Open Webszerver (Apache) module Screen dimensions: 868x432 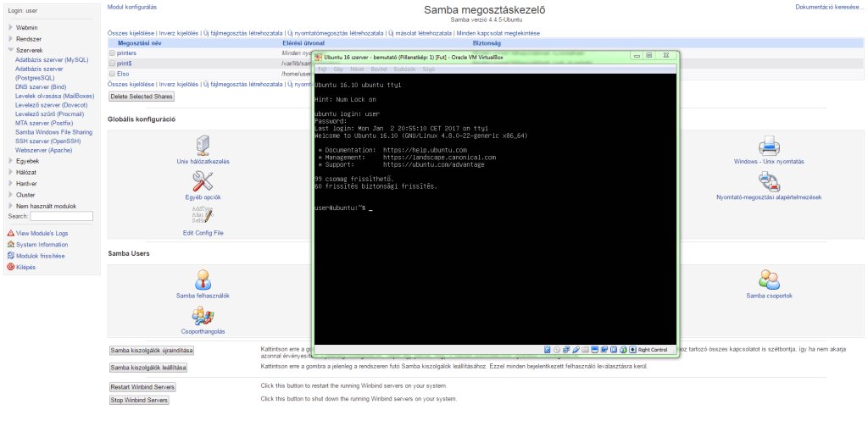coord(44,150)
